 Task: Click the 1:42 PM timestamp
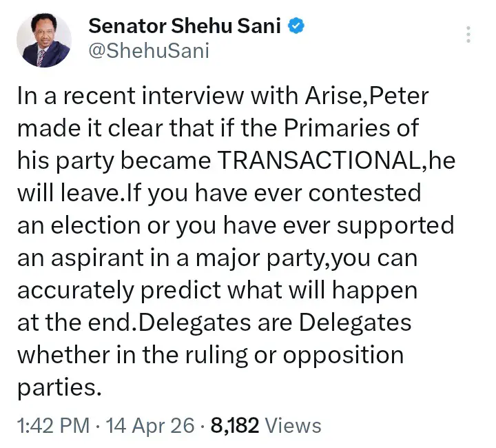point(52,425)
